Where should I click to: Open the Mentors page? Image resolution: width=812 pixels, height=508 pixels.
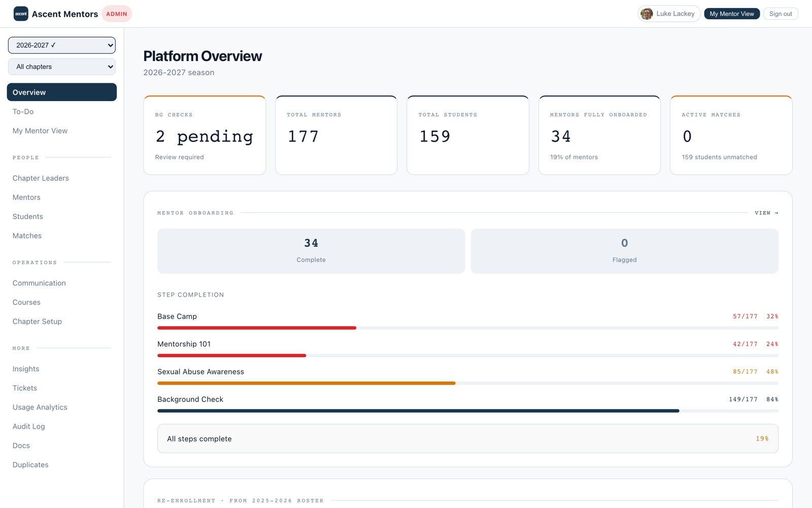click(26, 197)
